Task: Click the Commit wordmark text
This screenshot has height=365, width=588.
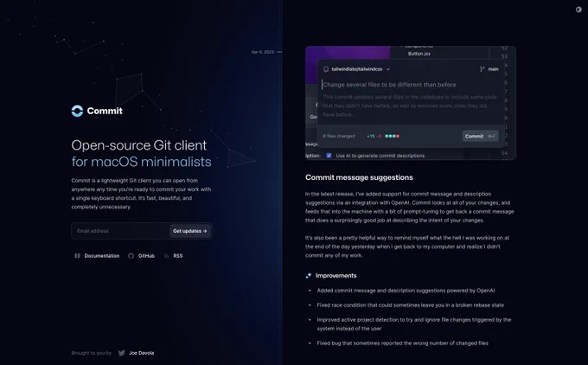Action: pyautogui.click(x=105, y=111)
